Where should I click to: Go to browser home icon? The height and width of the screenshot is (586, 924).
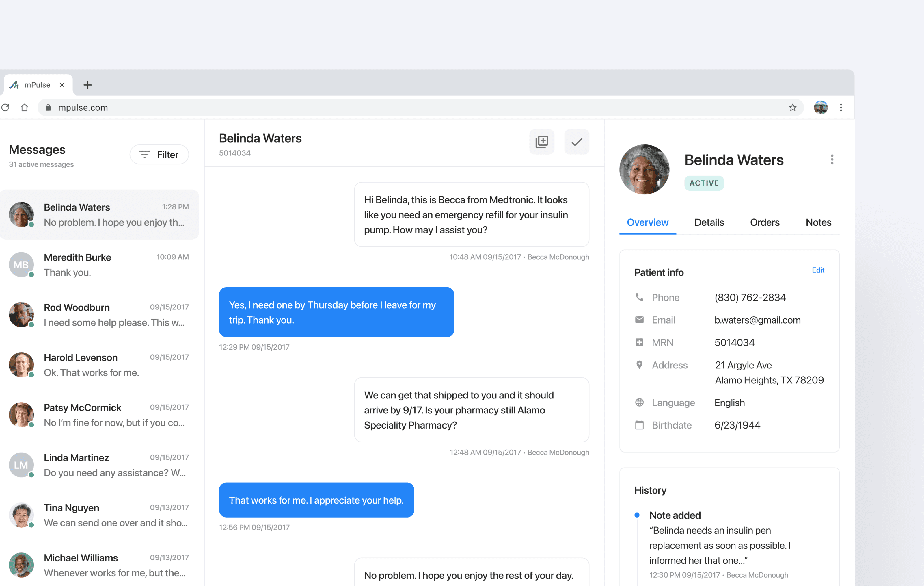pos(25,107)
